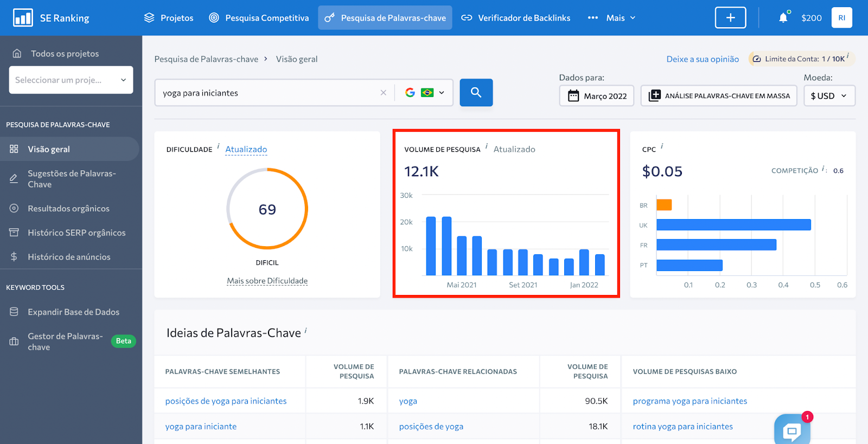Click the Mais sobre Dificuldade link
This screenshot has width=868, height=444.
[x=267, y=280]
